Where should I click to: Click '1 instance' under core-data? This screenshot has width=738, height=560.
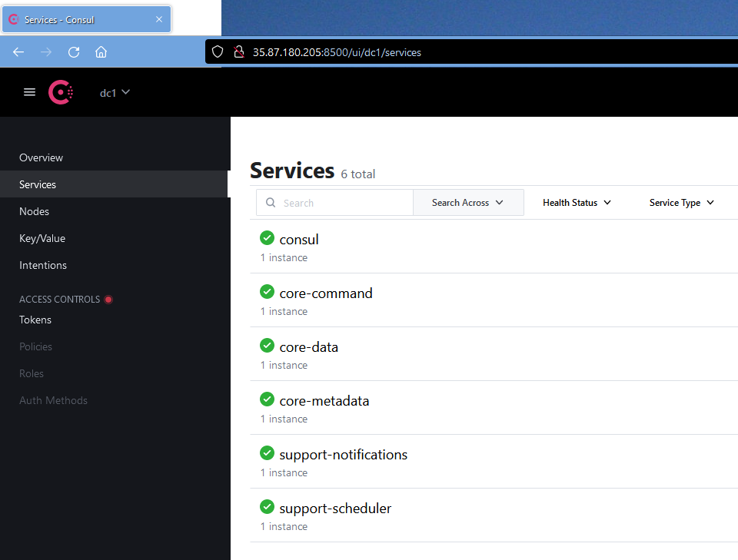pos(284,365)
